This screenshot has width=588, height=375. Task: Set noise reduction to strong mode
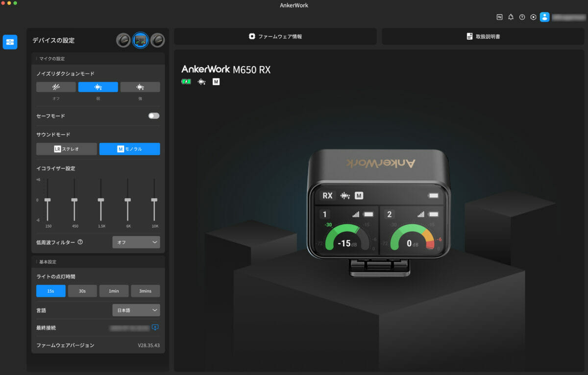click(140, 87)
